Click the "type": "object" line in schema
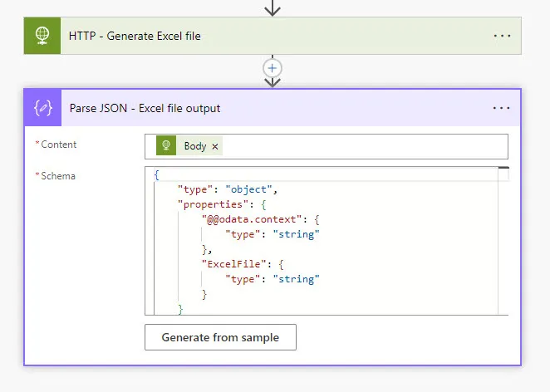Viewport: 550px width, 392px height. coord(228,189)
